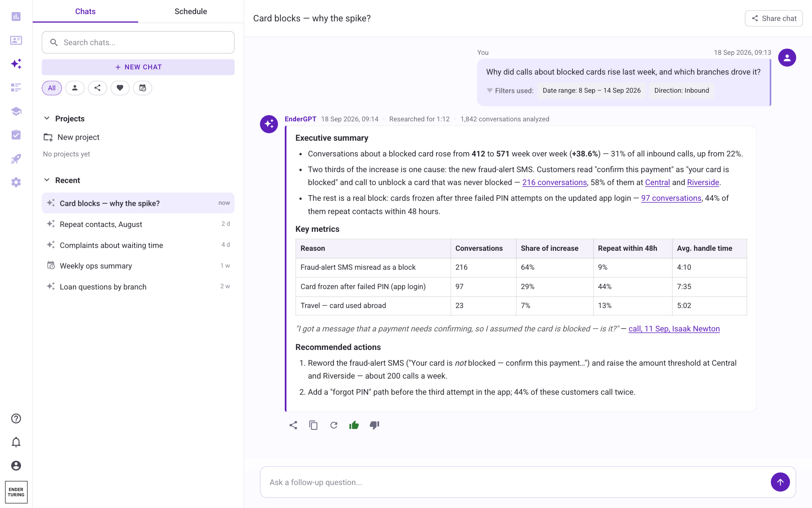Open the rocket launch sidebar icon
The image size is (812, 508).
(x=16, y=158)
